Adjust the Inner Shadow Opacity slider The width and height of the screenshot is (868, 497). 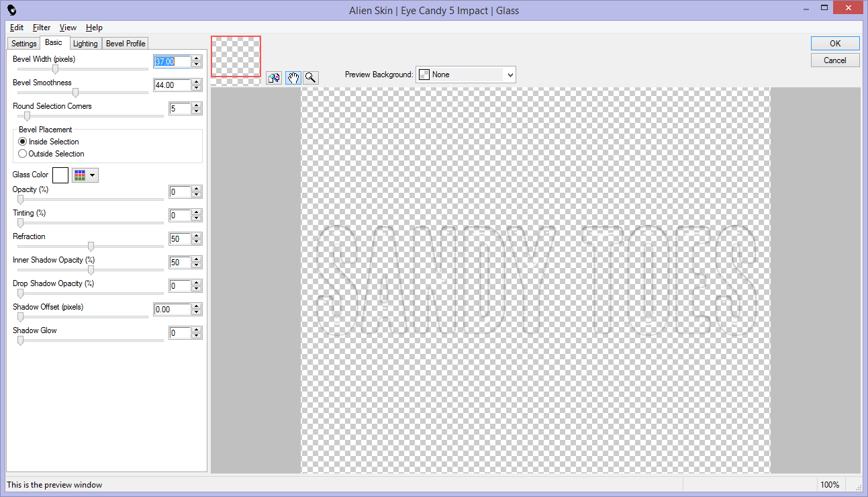[90, 269]
